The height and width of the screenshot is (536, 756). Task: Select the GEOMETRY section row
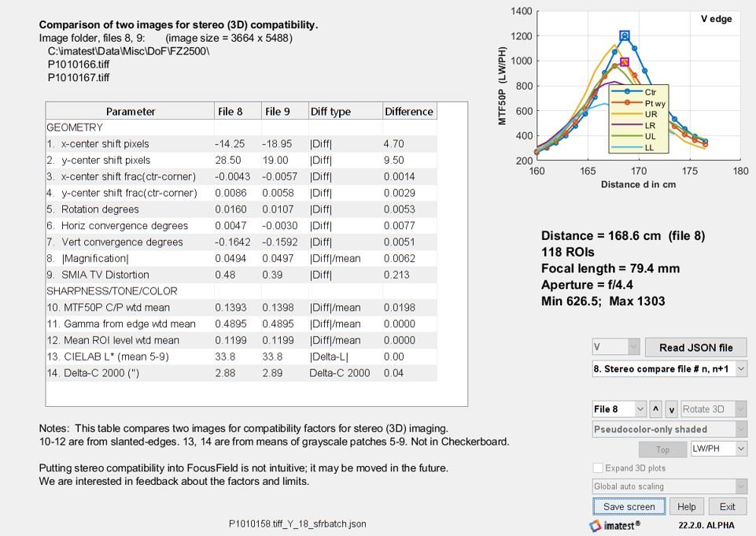point(242,128)
